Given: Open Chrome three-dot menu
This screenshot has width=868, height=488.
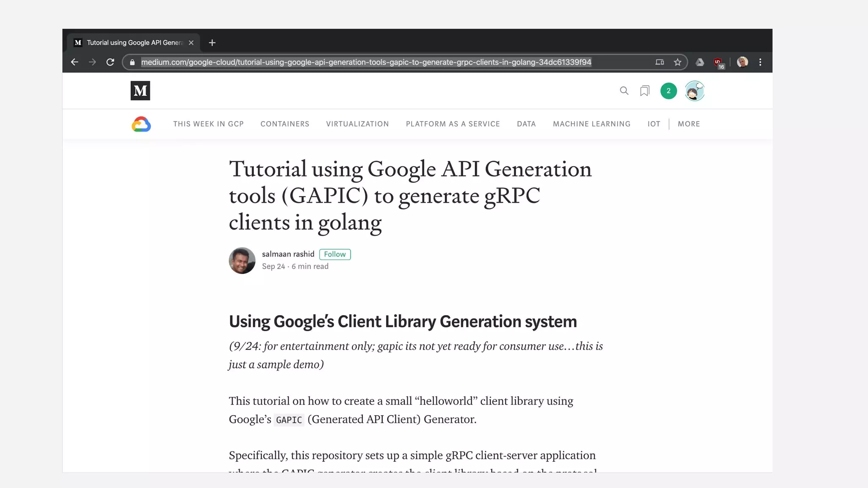Looking at the screenshot, I should pos(760,62).
